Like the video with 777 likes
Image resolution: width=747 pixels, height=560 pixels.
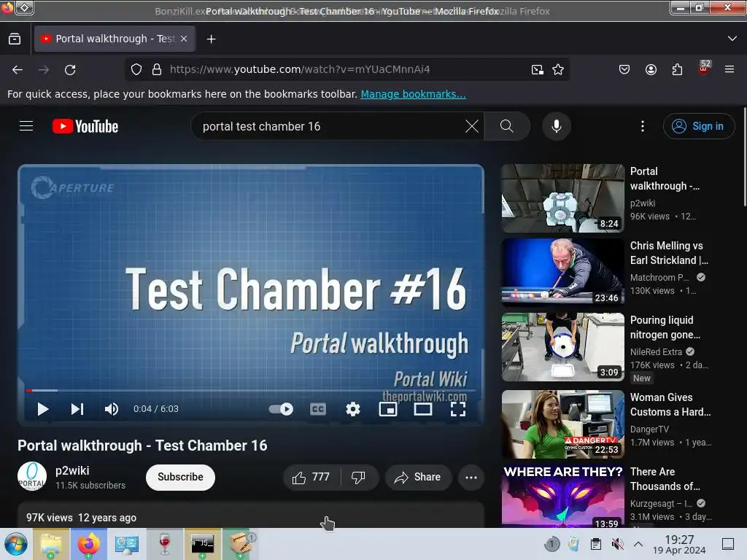click(x=311, y=477)
